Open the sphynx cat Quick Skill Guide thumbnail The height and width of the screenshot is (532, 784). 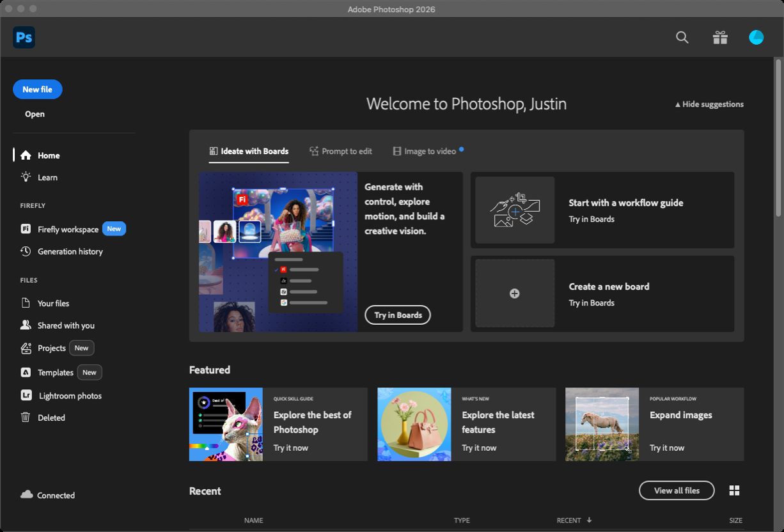coord(226,424)
